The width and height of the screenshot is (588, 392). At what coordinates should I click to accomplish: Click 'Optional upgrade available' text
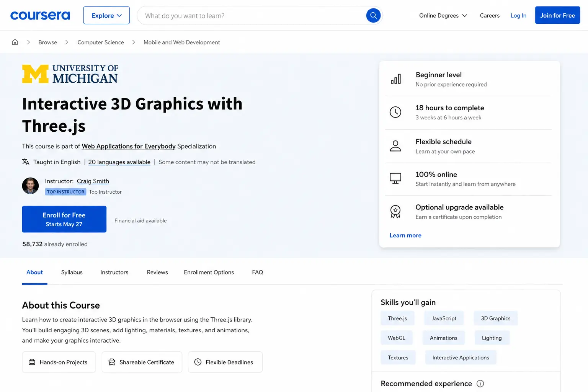click(x=460, y=207)
